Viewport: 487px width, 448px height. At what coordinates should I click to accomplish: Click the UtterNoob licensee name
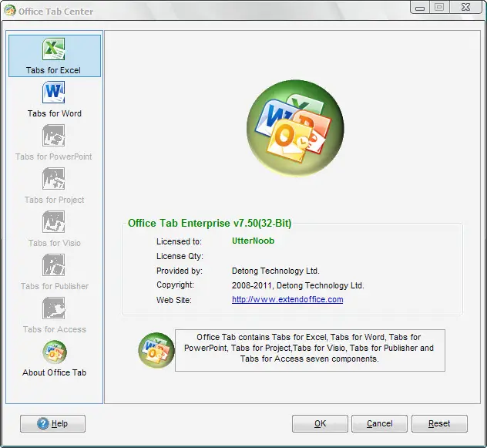click(x=253, y=241)
